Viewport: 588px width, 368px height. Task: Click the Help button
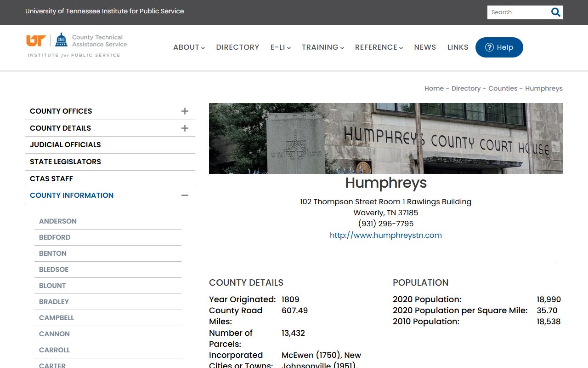(499, 47)
